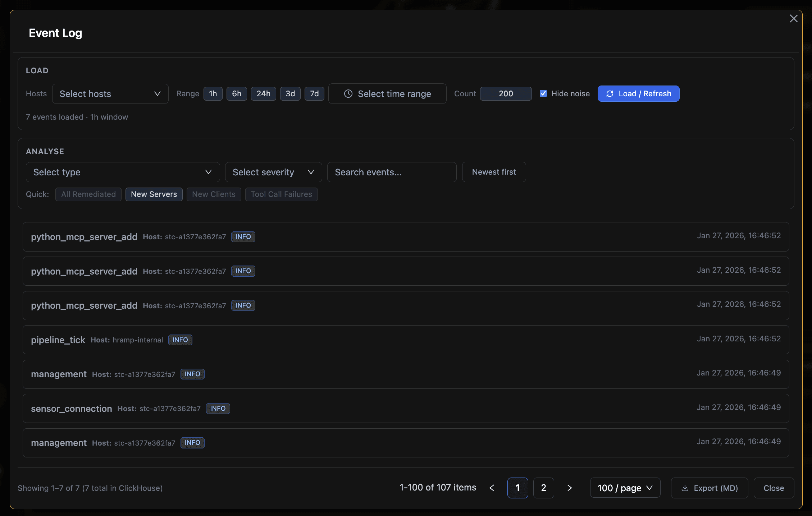Enable the Tool Call Failures quick filter
The image size is (812, 516).
[281, 194]
